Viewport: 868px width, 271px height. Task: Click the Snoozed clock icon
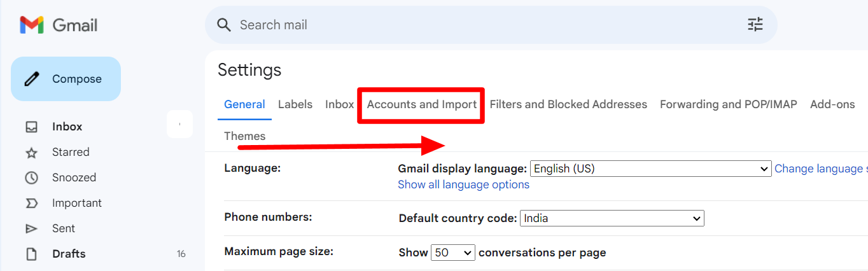(x=31, y=177)
